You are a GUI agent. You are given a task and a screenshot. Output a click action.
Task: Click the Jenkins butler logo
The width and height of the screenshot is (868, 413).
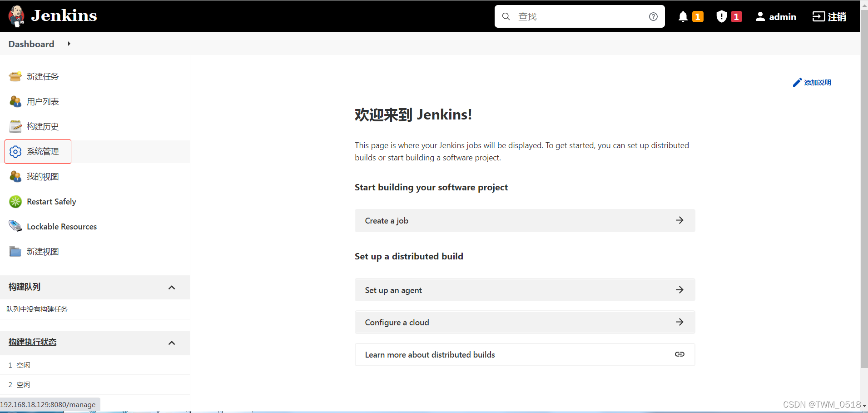[17, 16]
